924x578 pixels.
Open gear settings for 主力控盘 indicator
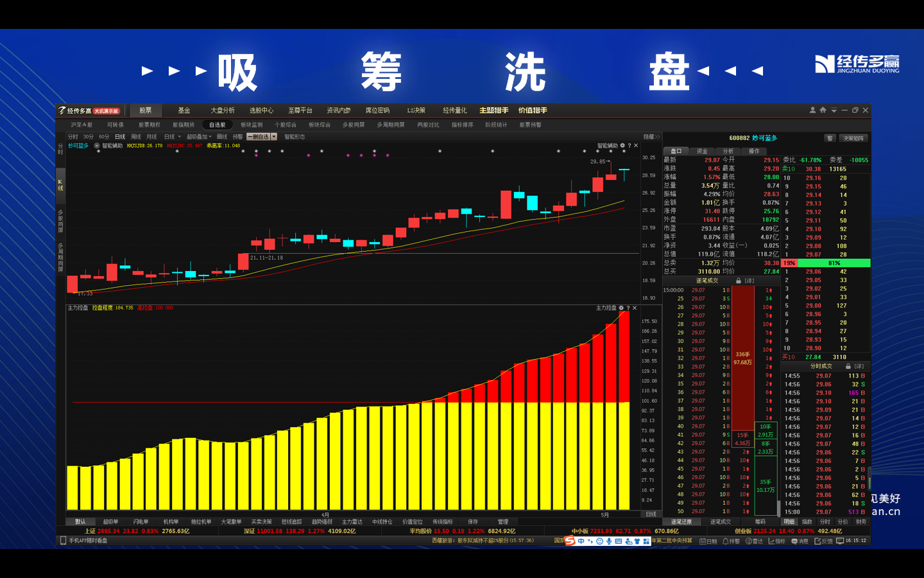[x=621, y=308]
